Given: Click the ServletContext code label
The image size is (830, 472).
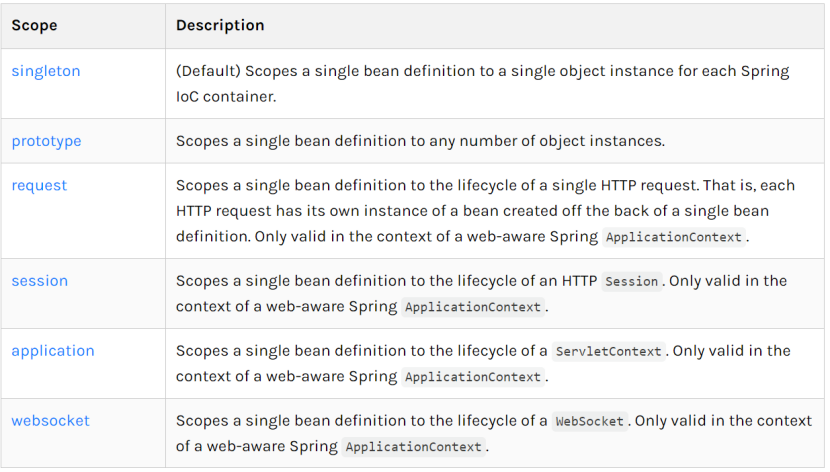Looking at the screenshot, I should (x=608, y=351).
